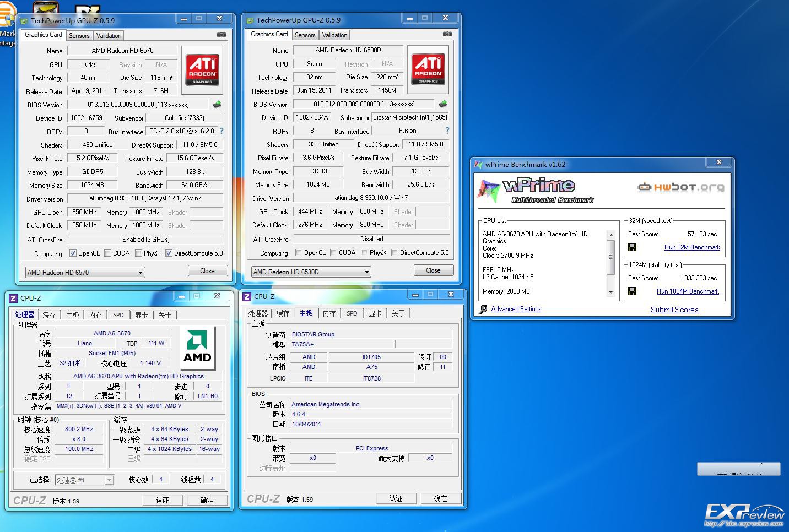
Task: Click the floppy save icon for the 32M score
Action: click(632, 247)
